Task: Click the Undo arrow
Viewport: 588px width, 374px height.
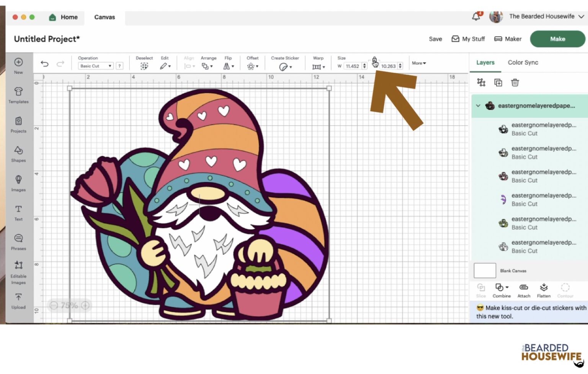Action: (45, 64)
